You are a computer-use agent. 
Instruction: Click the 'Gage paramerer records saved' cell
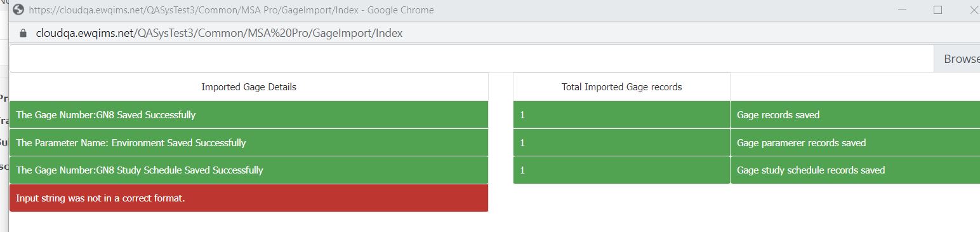[855, 143]
